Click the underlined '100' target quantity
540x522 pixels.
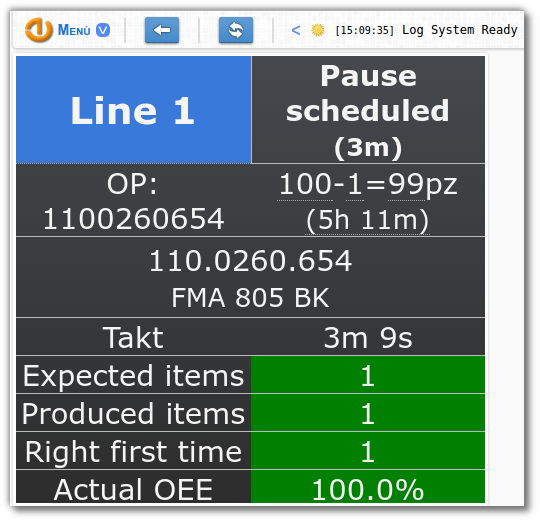[305, 185]
